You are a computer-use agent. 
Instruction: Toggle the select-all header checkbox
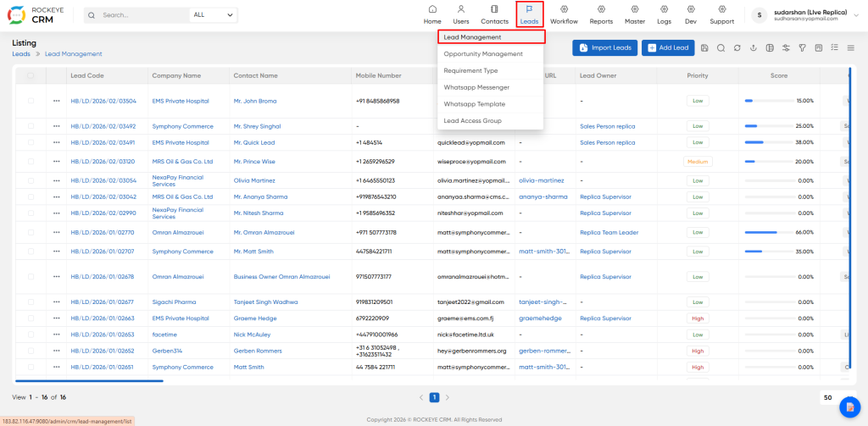(x=31, y=75)
